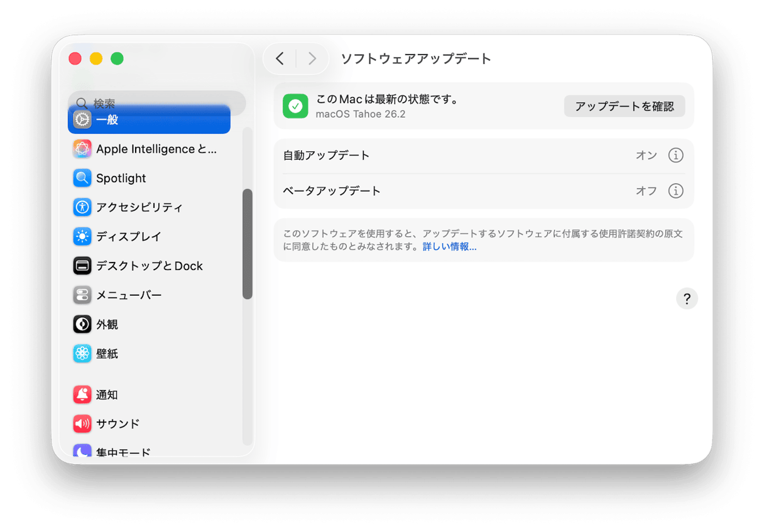Open the 一般 (General) settings icon
Screen dimensions: 764x532
[x=82, y=119]
